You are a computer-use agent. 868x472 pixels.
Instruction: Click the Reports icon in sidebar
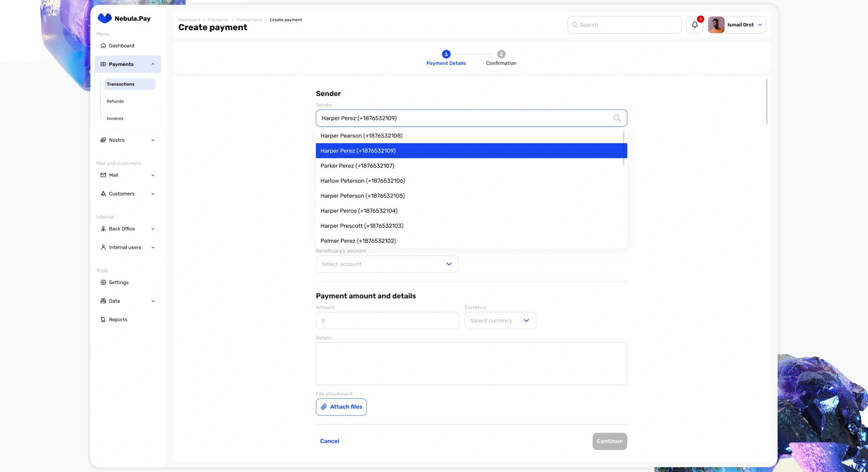click(x=103, y=320)
